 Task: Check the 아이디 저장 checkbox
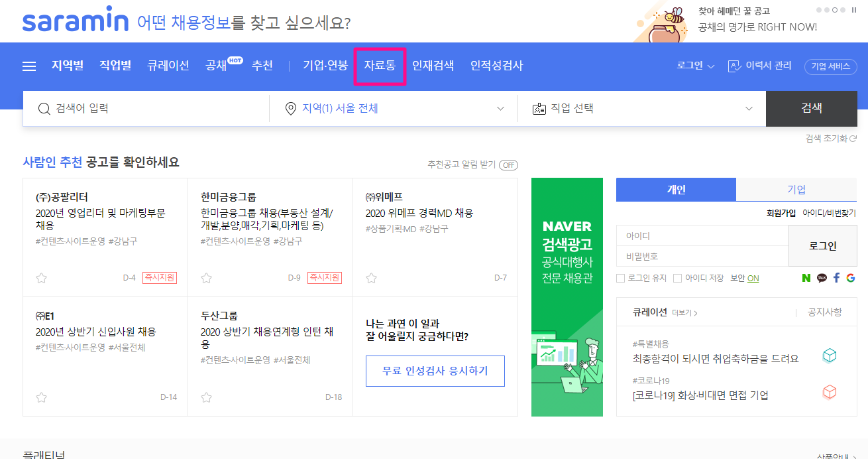pyautogui.click(x=678, y=279)
